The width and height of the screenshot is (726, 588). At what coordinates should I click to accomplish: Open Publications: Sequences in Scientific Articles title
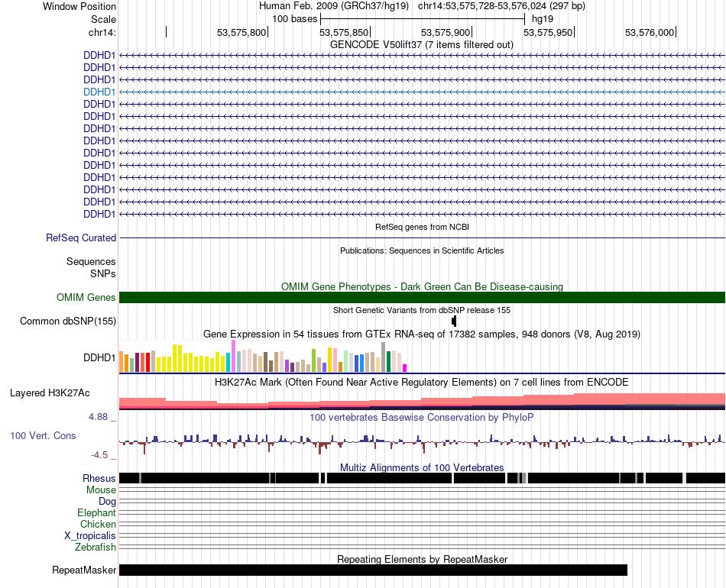click(x=422, y=250)
